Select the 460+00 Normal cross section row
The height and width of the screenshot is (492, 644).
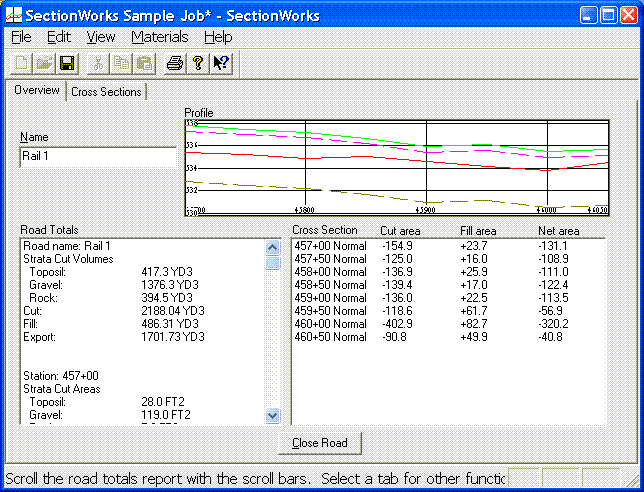click(x=448, y=324)
